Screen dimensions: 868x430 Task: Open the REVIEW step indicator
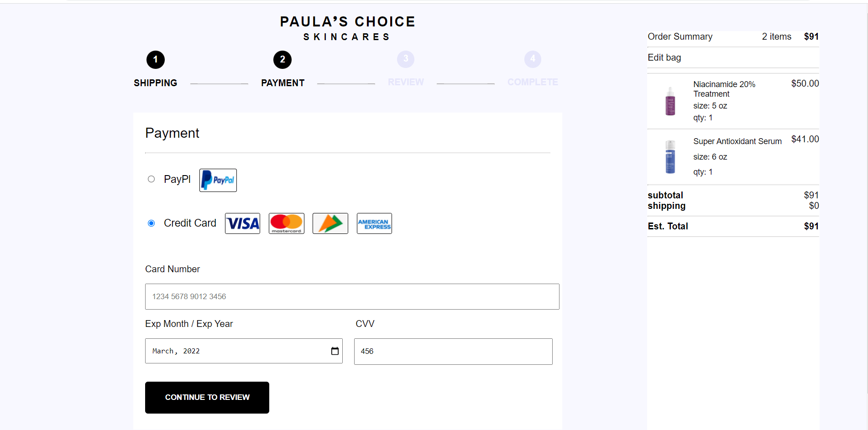(406, 59)
